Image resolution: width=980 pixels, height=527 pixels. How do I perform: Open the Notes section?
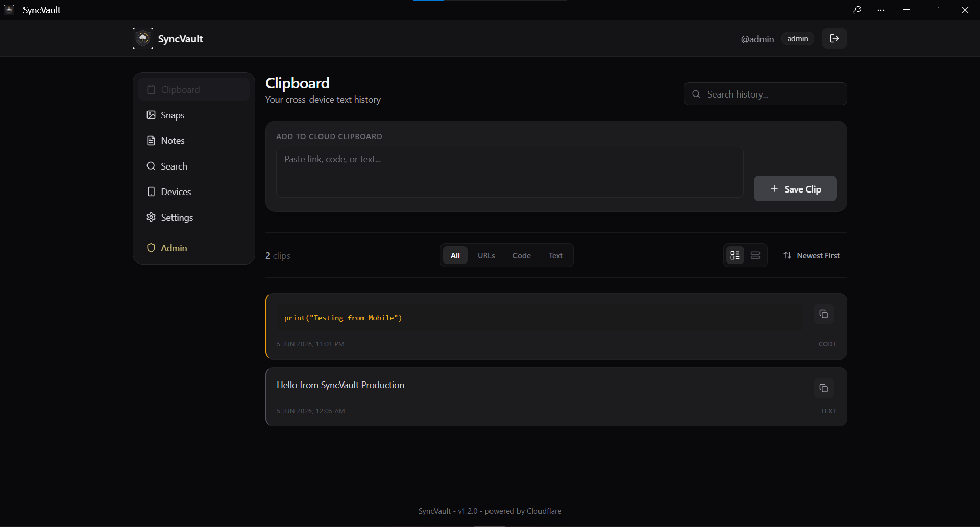tap(194, 140)
